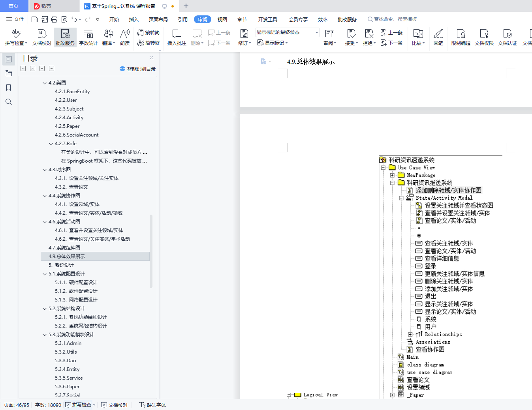
Task: Select 4.9.总体效果展示 in the outline
Action: click(95, 256)
